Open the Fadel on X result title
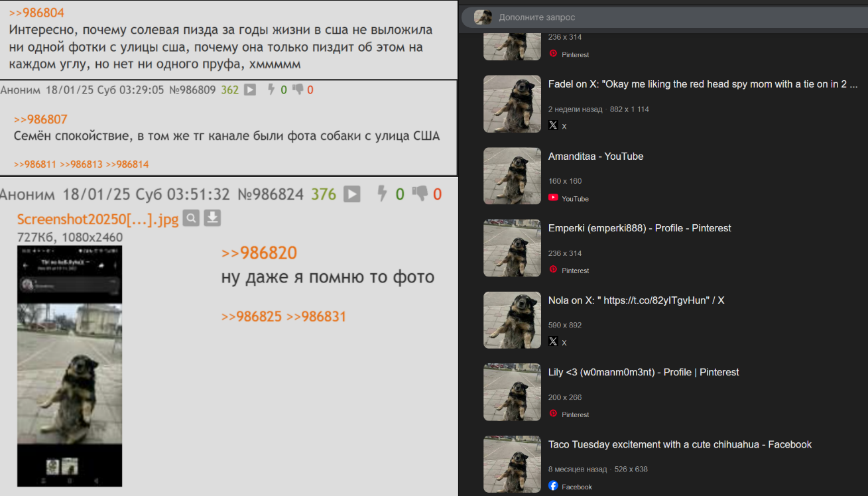Viewport: 868px width, 496px height. [x=703, y=84]
